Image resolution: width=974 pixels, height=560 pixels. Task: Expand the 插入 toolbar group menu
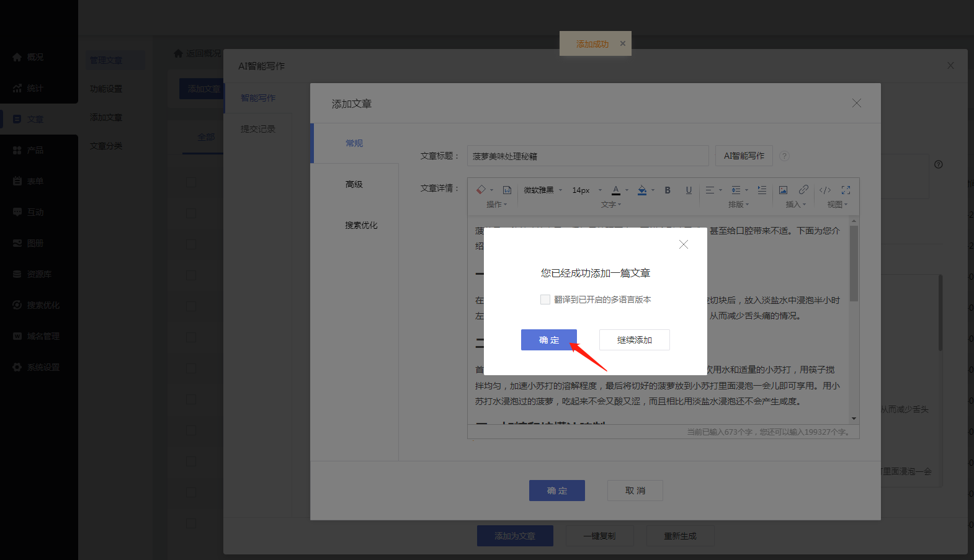(795, 204)
